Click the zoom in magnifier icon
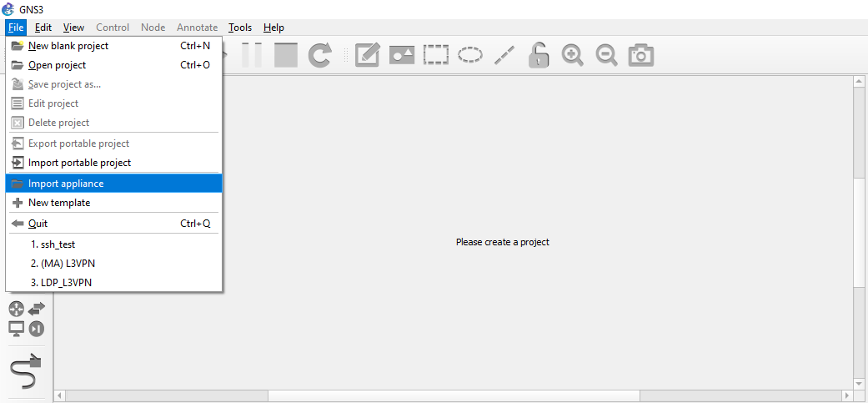Image resolution: width=868 pixels, height=403 pixels. click(572, 55)
